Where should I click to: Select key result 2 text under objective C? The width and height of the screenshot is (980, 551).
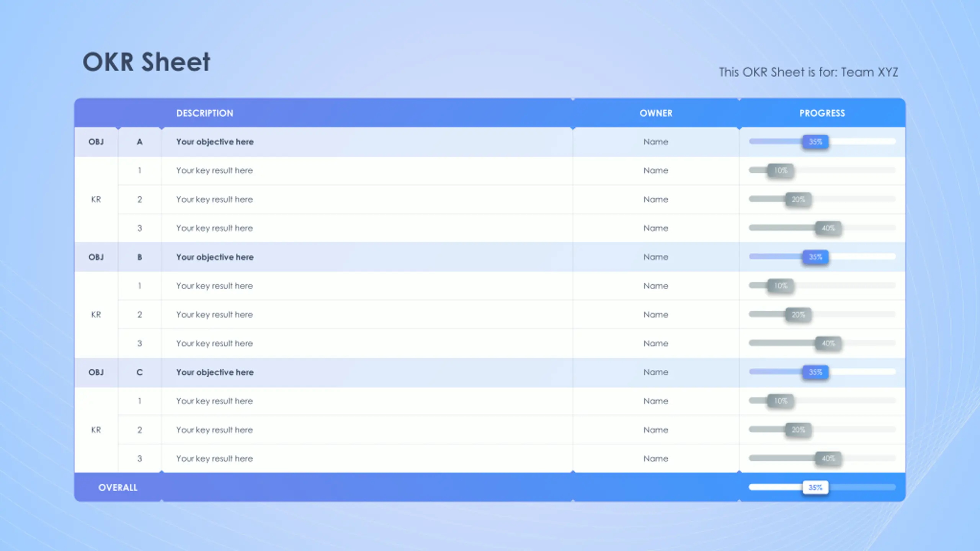[214, 430]
